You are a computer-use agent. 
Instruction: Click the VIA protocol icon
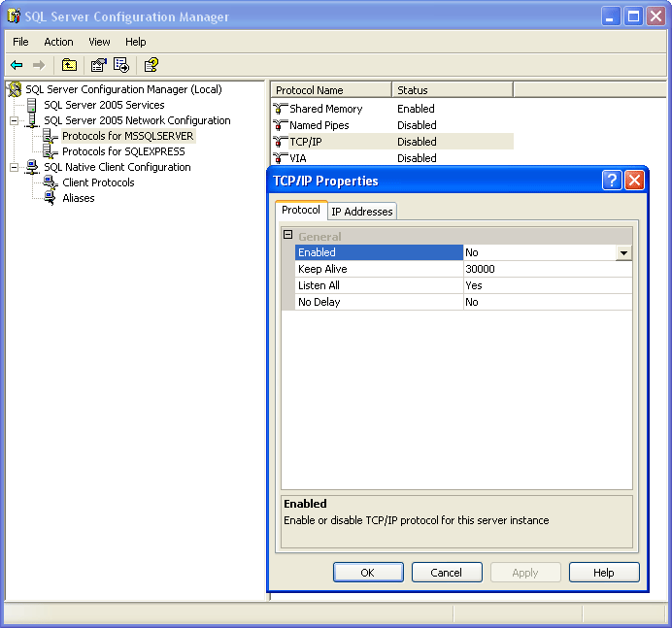click(281, 158)
